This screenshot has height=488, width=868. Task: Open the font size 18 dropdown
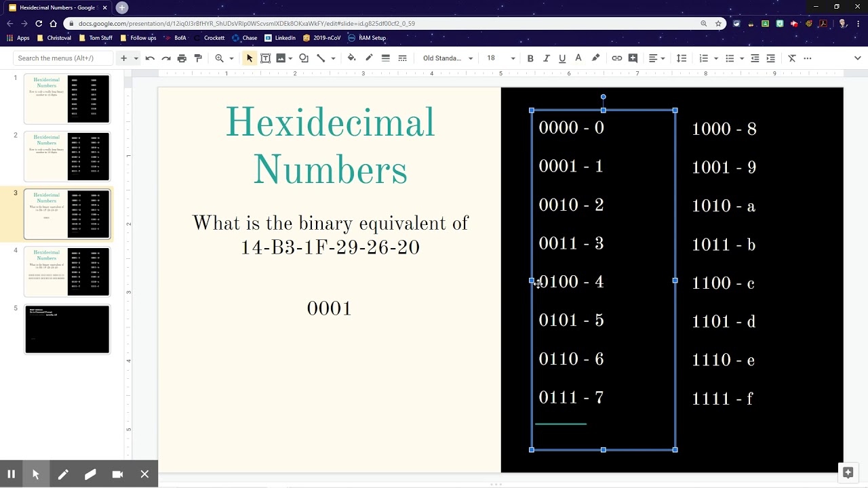[500, 58]
